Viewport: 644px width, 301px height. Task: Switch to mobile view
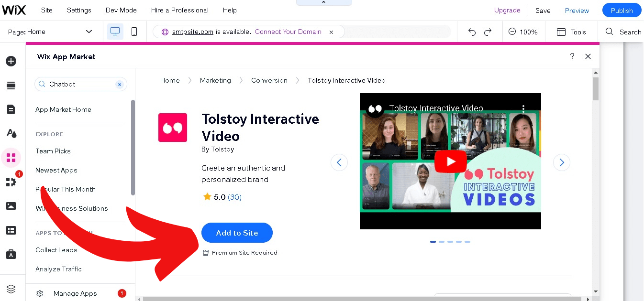coord(134,32)
